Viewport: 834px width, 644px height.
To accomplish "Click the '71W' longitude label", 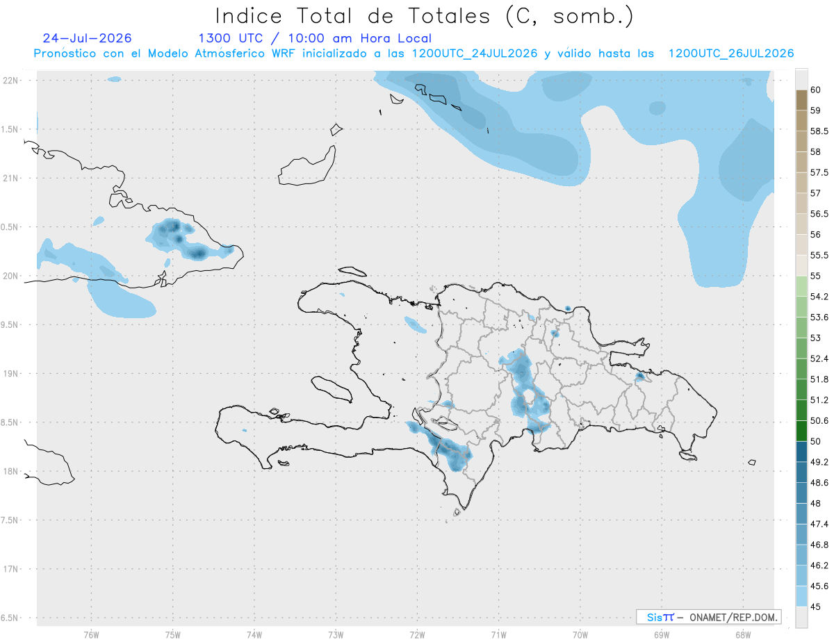I will pos(498,634).
